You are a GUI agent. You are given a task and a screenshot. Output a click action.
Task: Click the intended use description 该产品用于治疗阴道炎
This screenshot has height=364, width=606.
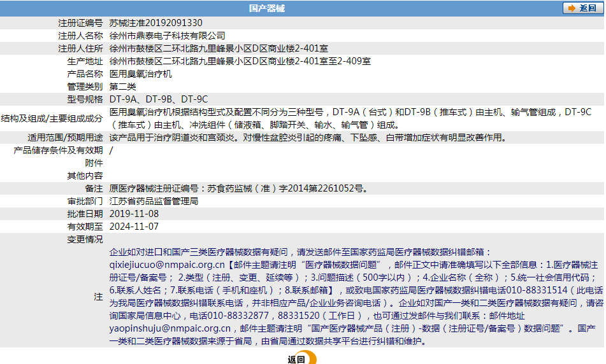(x=308, y=137)
